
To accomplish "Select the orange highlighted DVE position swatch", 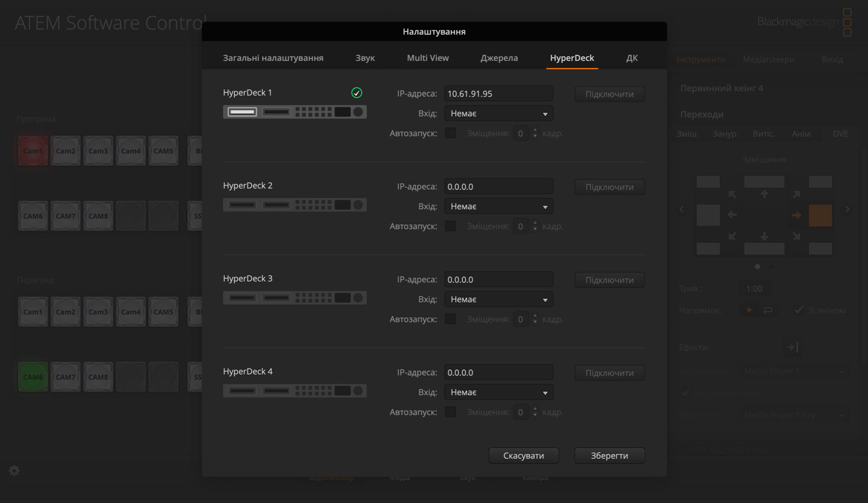I will point(820,215).
